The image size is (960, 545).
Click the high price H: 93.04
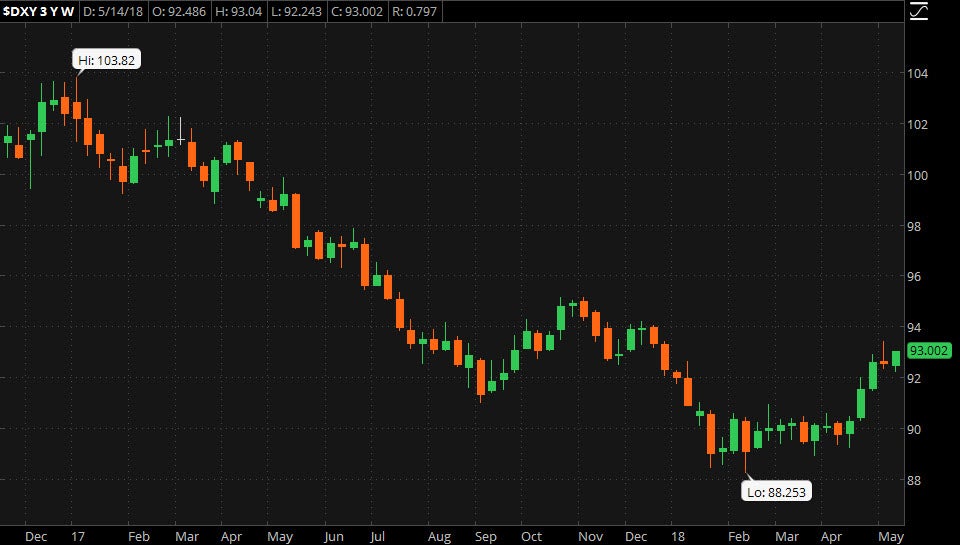tap(238, 12)
